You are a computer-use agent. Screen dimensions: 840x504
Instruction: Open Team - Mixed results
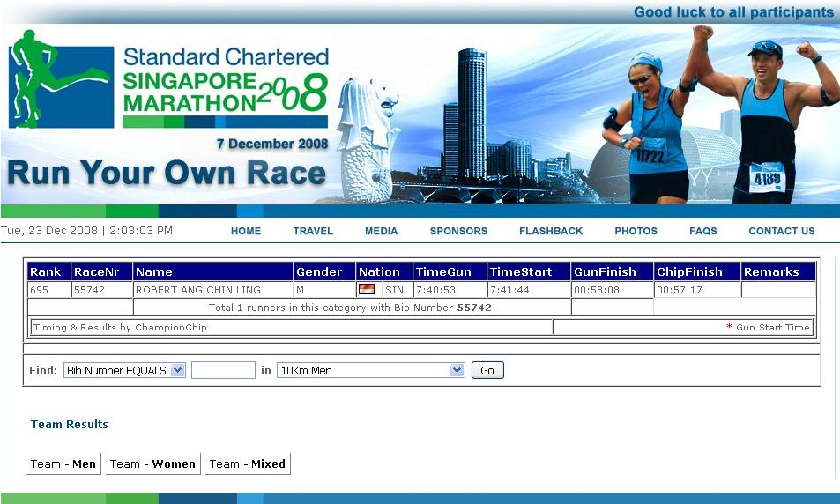(x=248, y=463)
